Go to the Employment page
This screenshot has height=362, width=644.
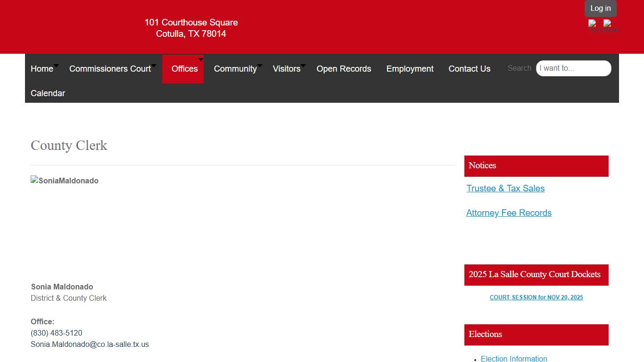[410, 69]
